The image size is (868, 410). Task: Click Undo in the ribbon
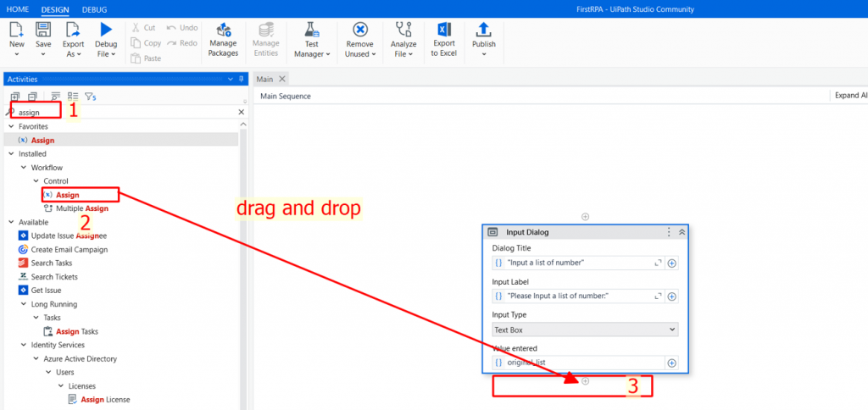click(x=182, y=28)
